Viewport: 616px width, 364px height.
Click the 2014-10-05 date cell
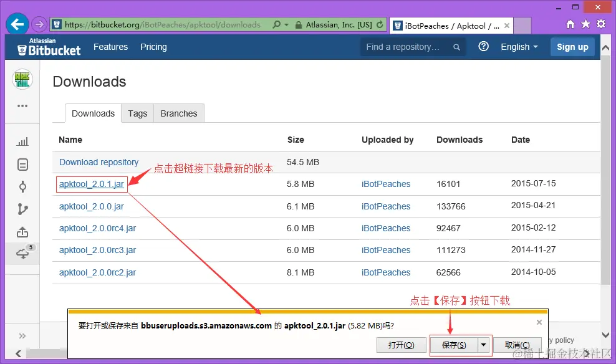[x=534, y=272]
